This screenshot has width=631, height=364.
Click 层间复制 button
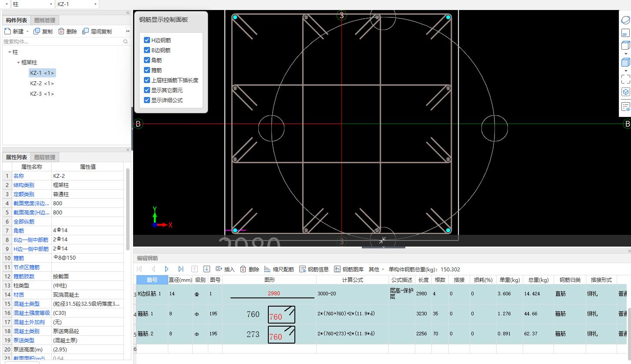pyautogui.click(x=97, y=31)
